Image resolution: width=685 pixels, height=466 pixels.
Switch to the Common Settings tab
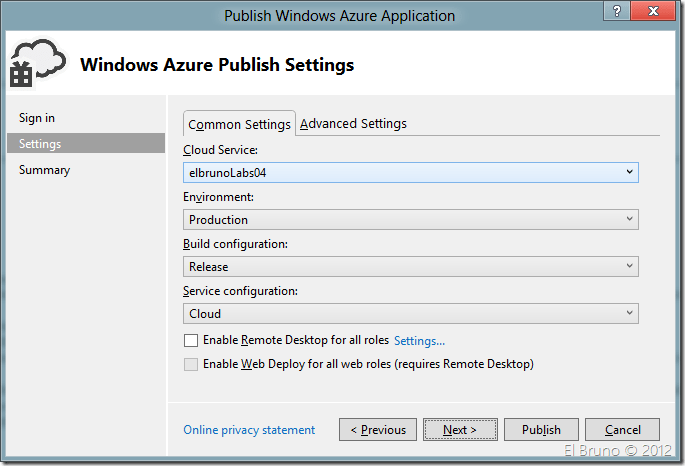click(x=239, y=124)
